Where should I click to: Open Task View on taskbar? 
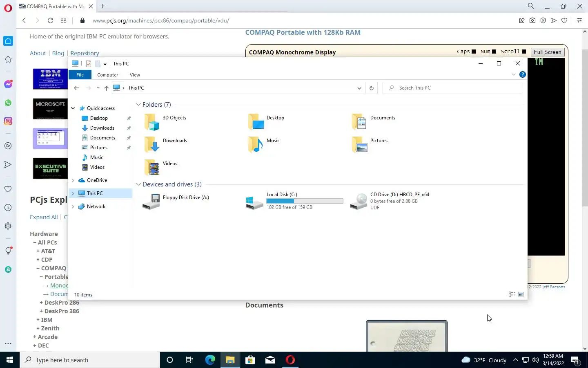[189, 360]
